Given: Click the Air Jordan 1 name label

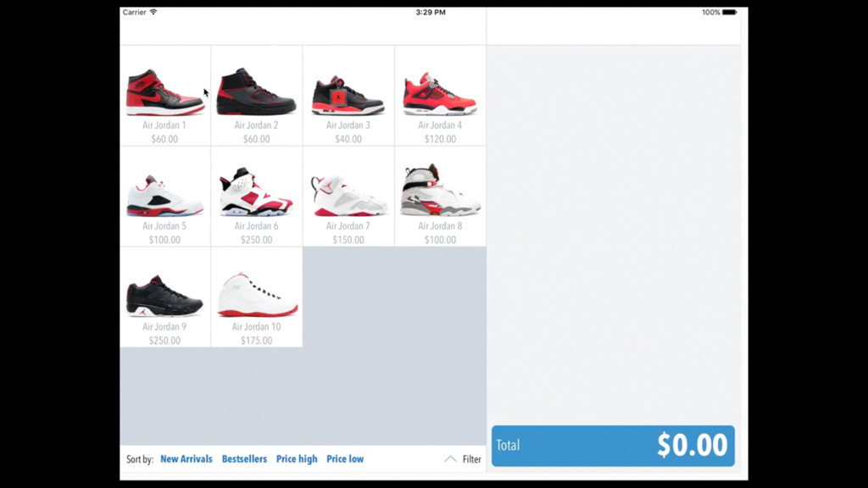Looking at the screenshot, I should (164, 125).
